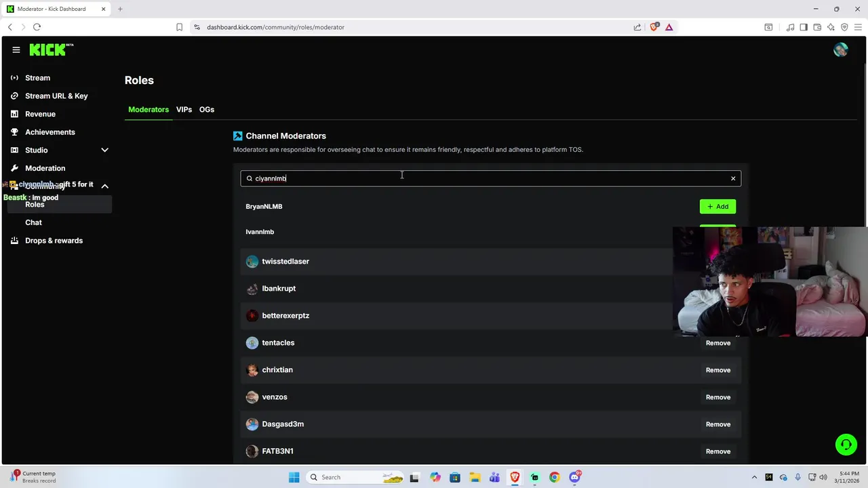The height and width of the screenshot is (488, 868).
Task: Click twisstedlaser's avatar
Action: pyautogui.click(x=252, y=262)
